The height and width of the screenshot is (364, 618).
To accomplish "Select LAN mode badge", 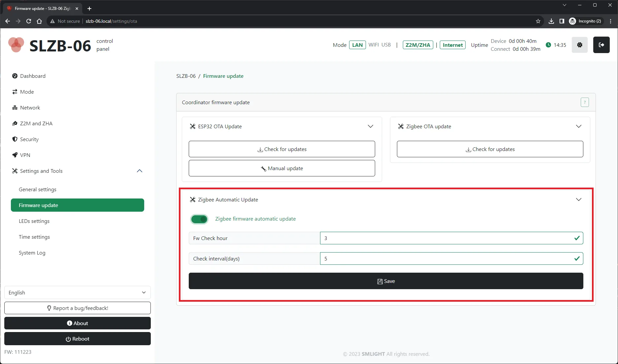I will [357, 45].
